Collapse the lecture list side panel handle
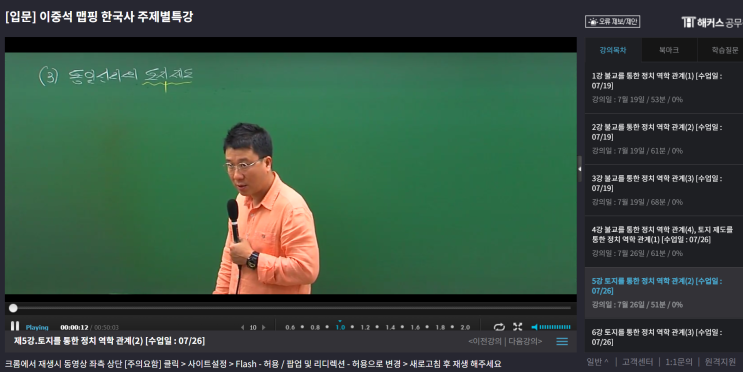The image size is (743, 372). tap(580, 168)
